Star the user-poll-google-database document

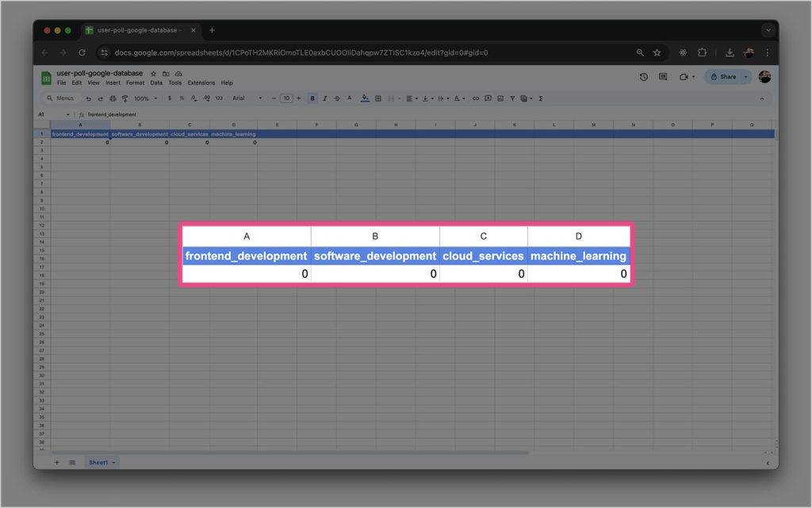(x=153, y=74)
